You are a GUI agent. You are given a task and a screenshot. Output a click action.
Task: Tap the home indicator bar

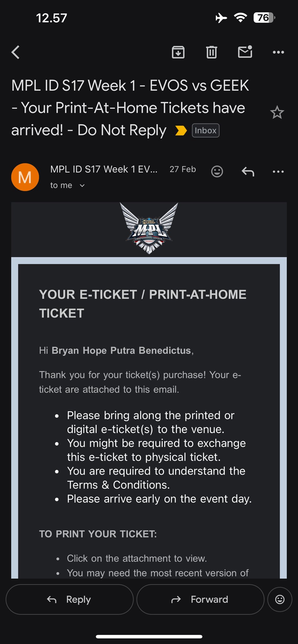tap(149, 637)
